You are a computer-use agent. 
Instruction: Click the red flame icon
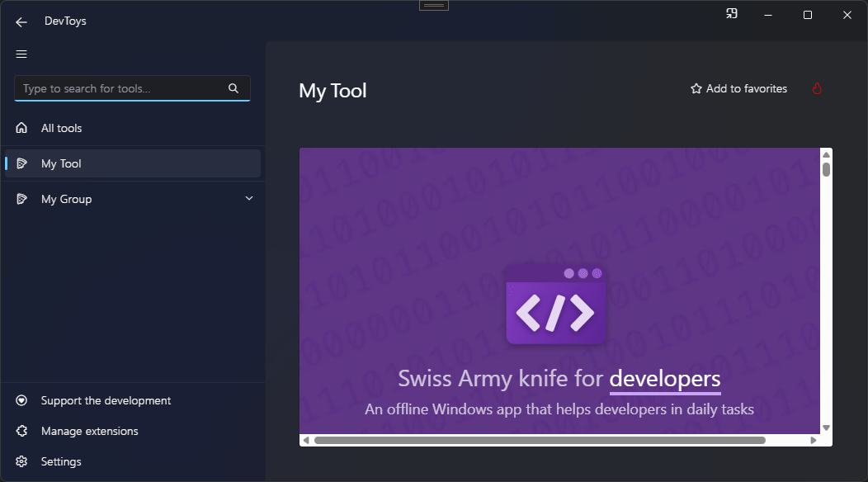tap(817, 88)
